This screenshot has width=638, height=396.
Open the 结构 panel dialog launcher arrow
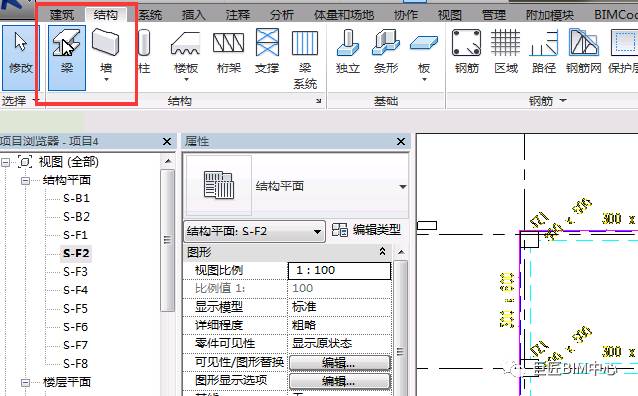coord(319,101)
